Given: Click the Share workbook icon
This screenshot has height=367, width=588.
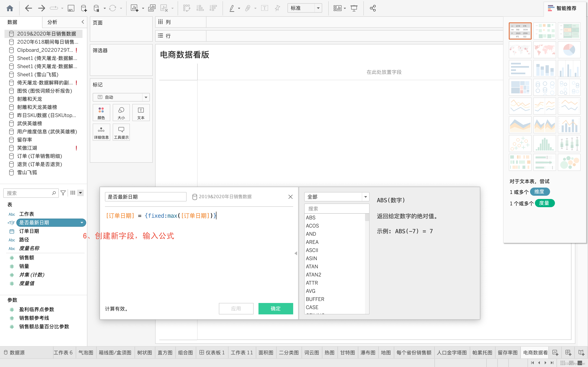Looking at the screenshot, I should tap(373, 8).
